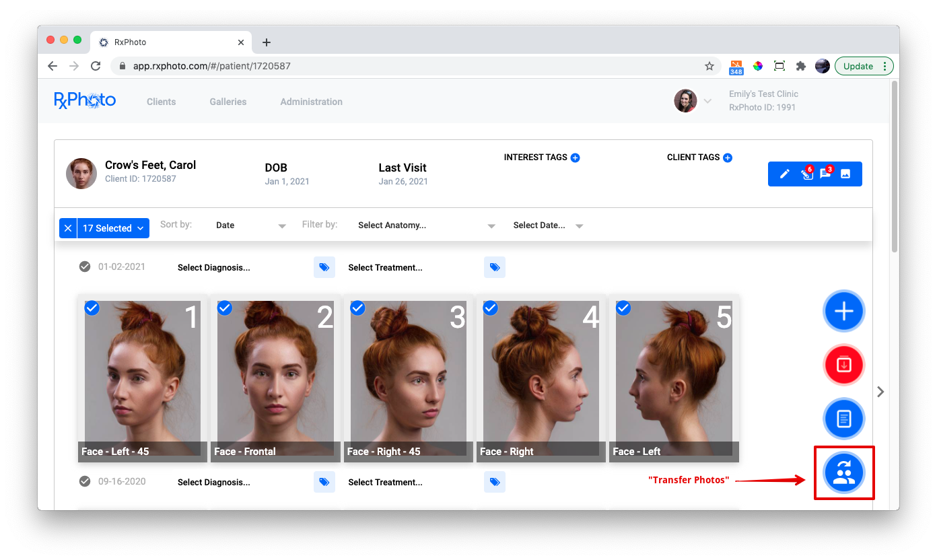Click the diagnosis tag icon for 01-02-2021
937x560 pixels.
(x=324, y=267)
